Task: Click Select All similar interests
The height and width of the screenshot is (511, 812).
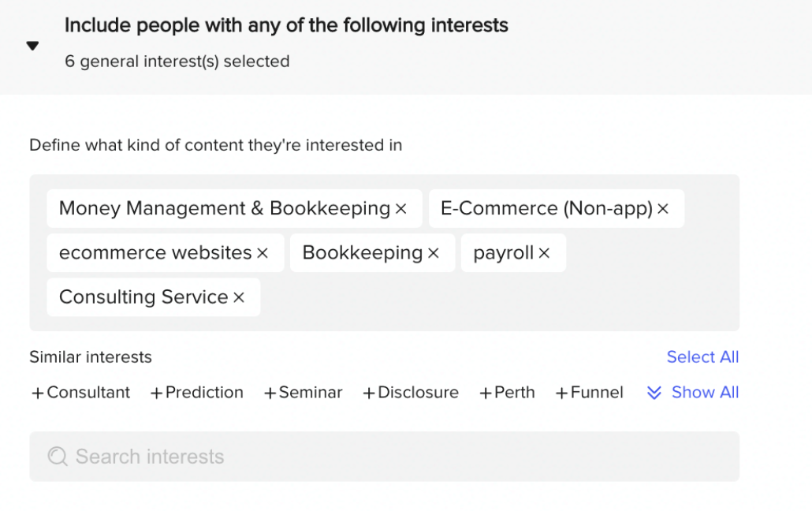Action: (702, 357)
